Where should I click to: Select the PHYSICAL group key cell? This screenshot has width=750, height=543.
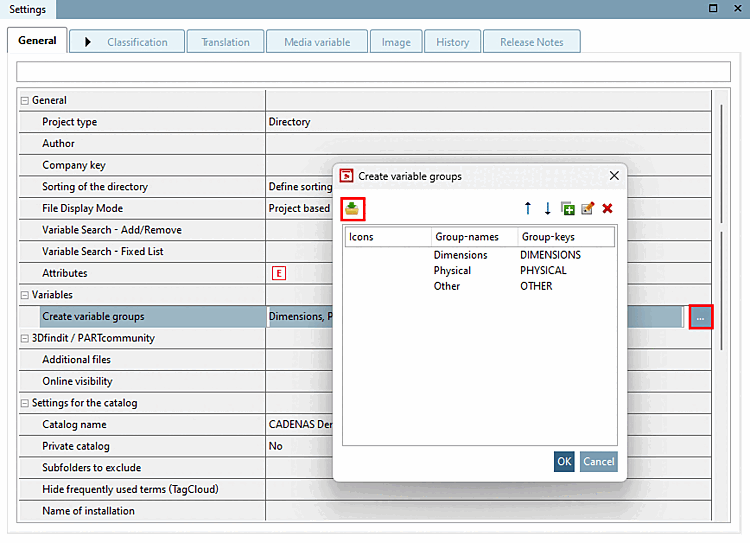click(543, 270)
